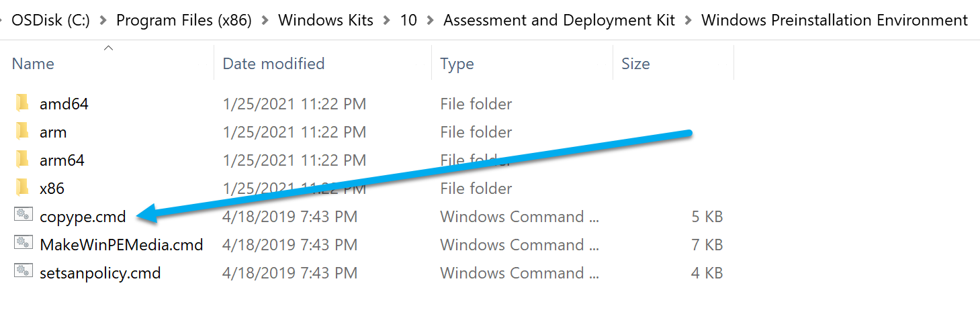Jump to OSDisk (C:) breadcrumb
980x310 pixels.
tap(50, 20)
